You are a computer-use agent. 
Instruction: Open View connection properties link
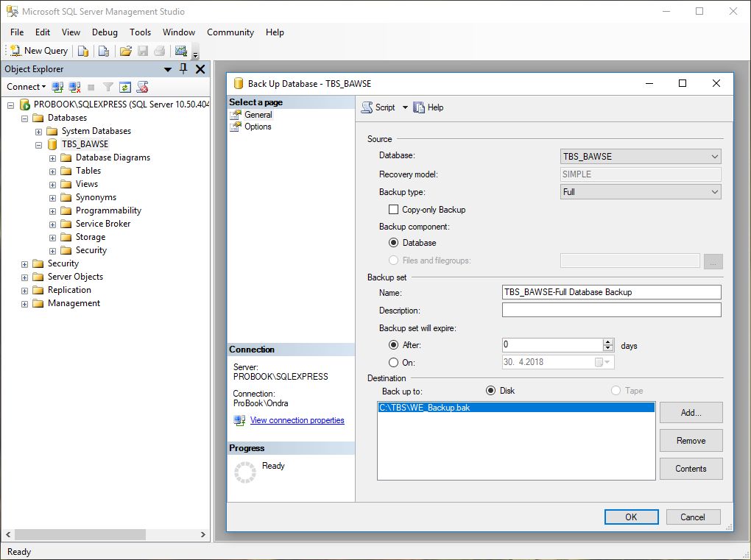coord(297,420)
